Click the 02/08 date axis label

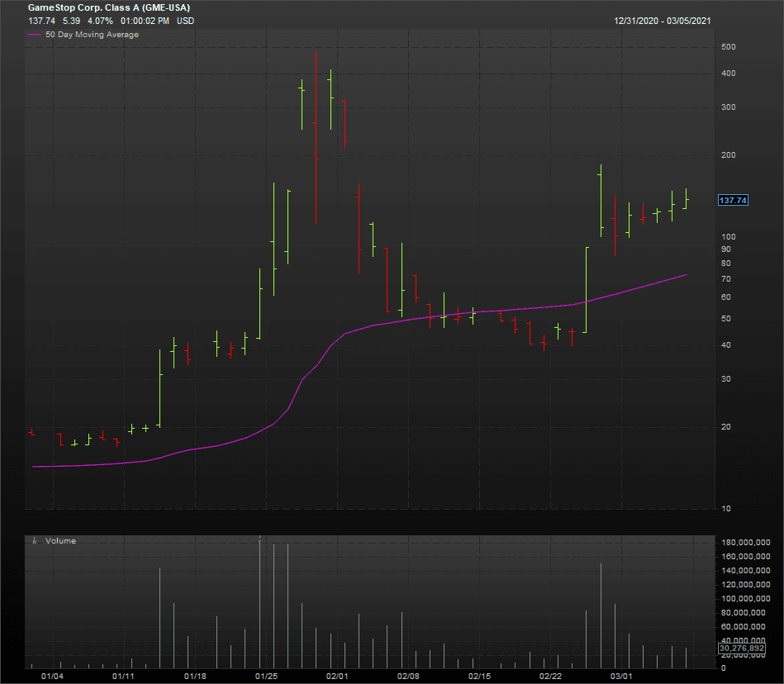(x=408, y=676)
